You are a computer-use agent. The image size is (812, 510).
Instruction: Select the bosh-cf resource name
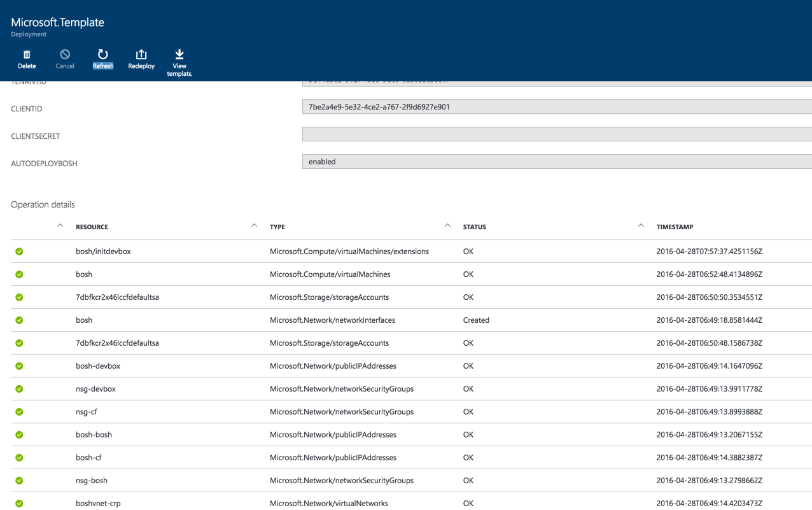(x=88, y=458)
